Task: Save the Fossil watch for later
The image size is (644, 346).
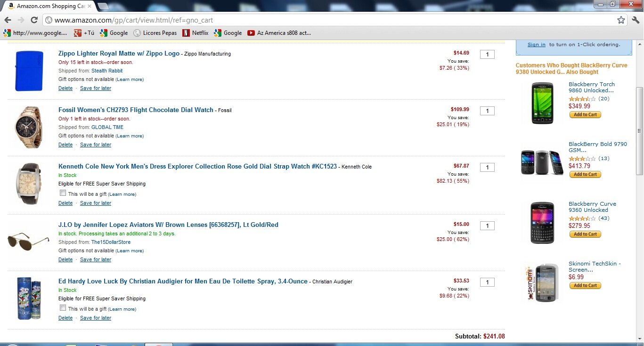Action: pyautogui.click(x=96, y=145)
